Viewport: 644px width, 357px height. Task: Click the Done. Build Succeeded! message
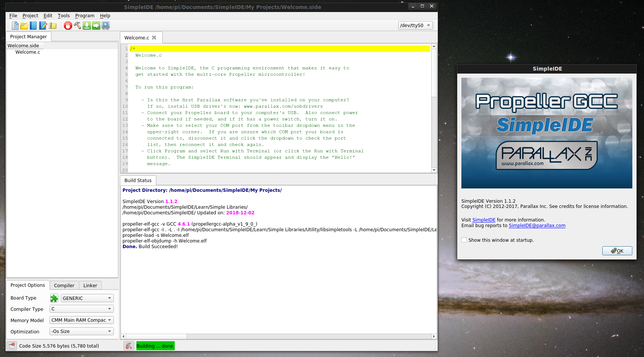150,247
